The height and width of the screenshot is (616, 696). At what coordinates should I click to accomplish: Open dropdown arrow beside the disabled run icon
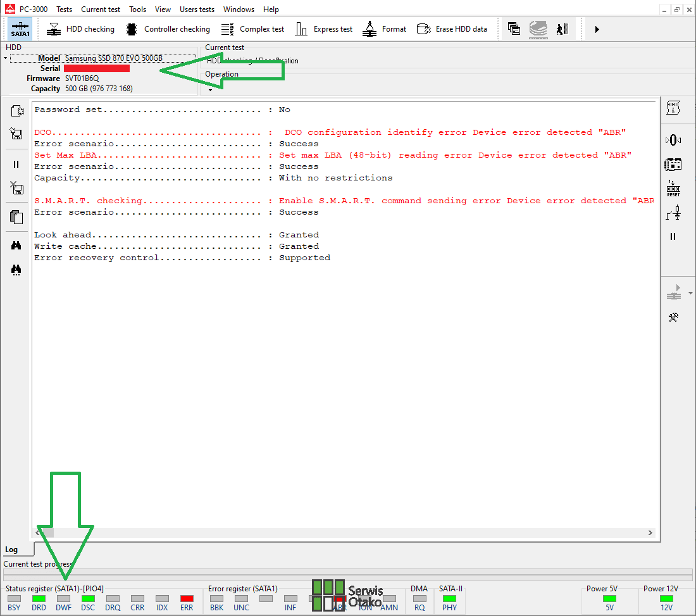tap(690, 293)
